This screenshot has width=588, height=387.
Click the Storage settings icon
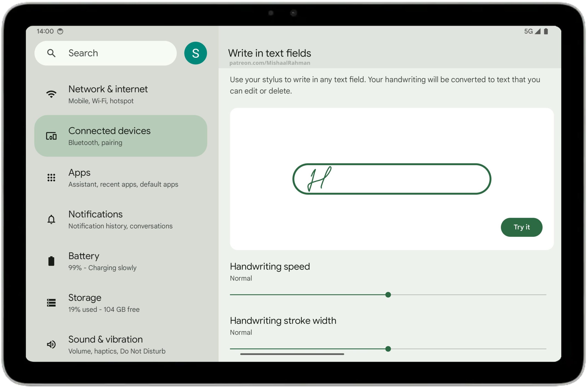(51, 303)
